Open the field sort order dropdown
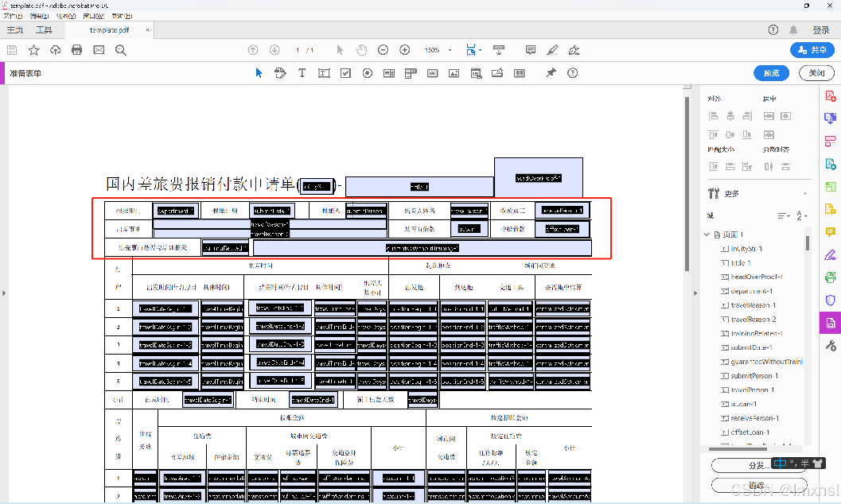The height and width of the screenshot is (504, 841). (784, 215)
